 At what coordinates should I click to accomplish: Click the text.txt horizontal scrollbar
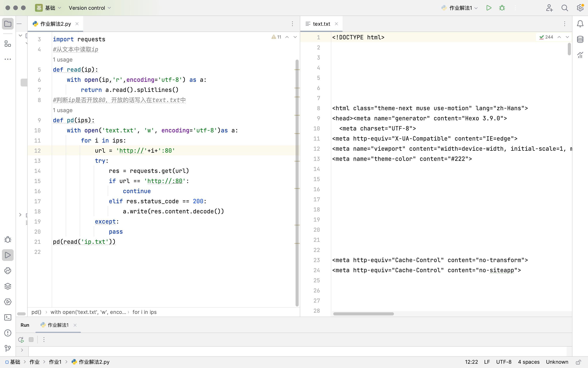pos(363,314)
